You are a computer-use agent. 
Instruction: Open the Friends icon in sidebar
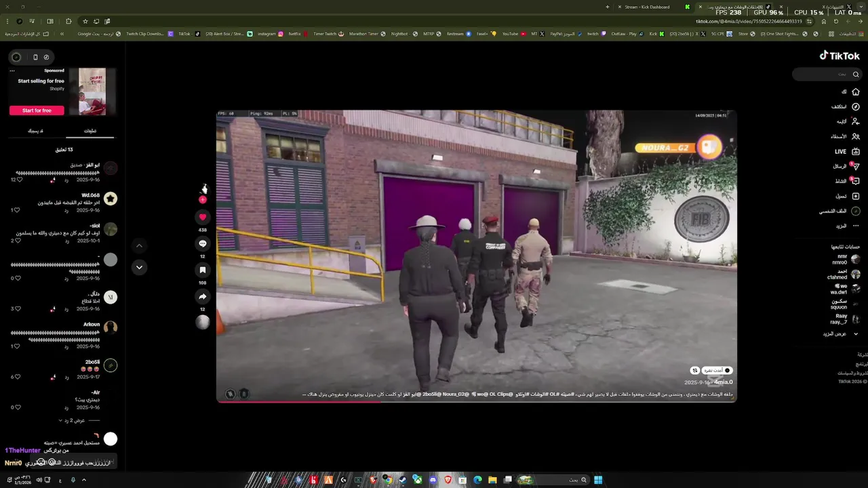(x=856, y=136)
